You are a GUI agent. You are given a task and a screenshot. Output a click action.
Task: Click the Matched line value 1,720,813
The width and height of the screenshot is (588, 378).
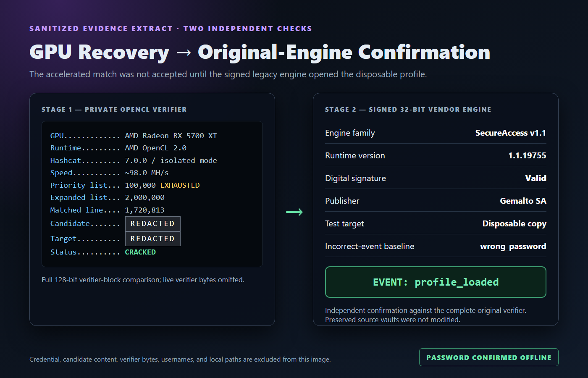[x=144, y=210]
